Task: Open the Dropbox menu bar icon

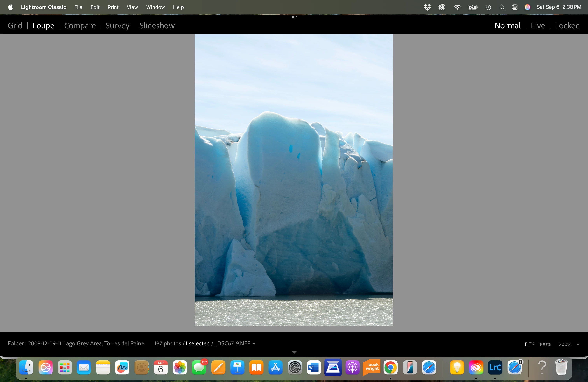Action: click(x=427, y=7)
